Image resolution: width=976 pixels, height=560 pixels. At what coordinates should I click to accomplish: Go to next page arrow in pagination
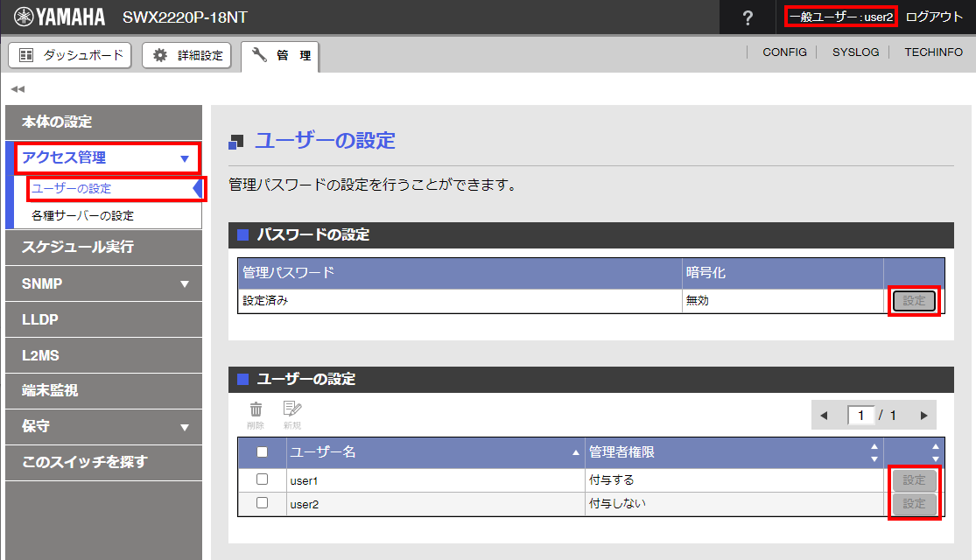(x=923, y=416)
